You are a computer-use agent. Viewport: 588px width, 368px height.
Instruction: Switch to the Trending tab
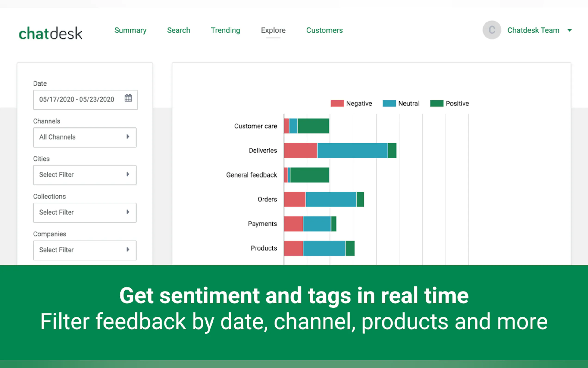coord(225,30)
